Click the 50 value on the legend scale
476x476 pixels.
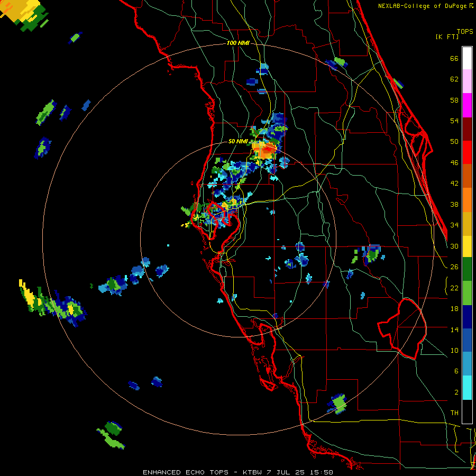coord(454,142)
